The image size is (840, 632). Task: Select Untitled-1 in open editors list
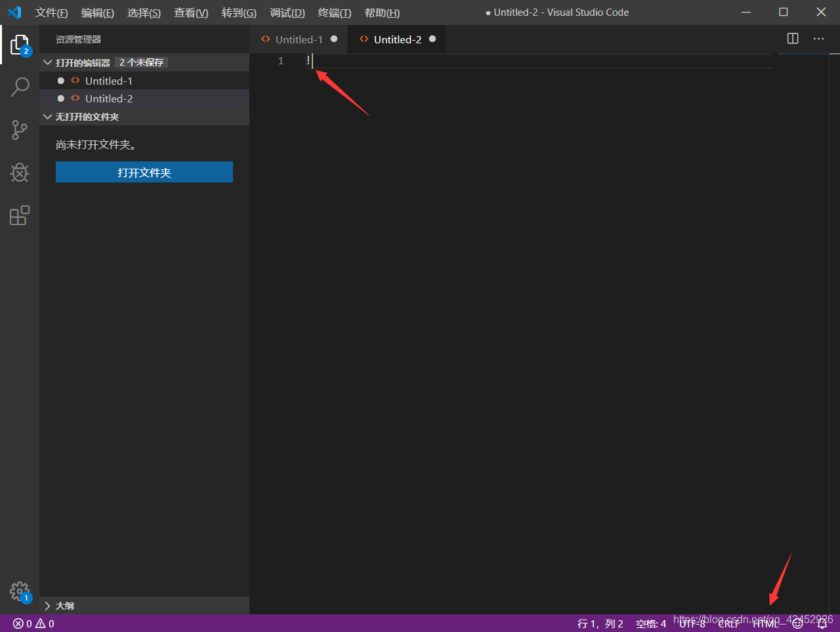144,81
